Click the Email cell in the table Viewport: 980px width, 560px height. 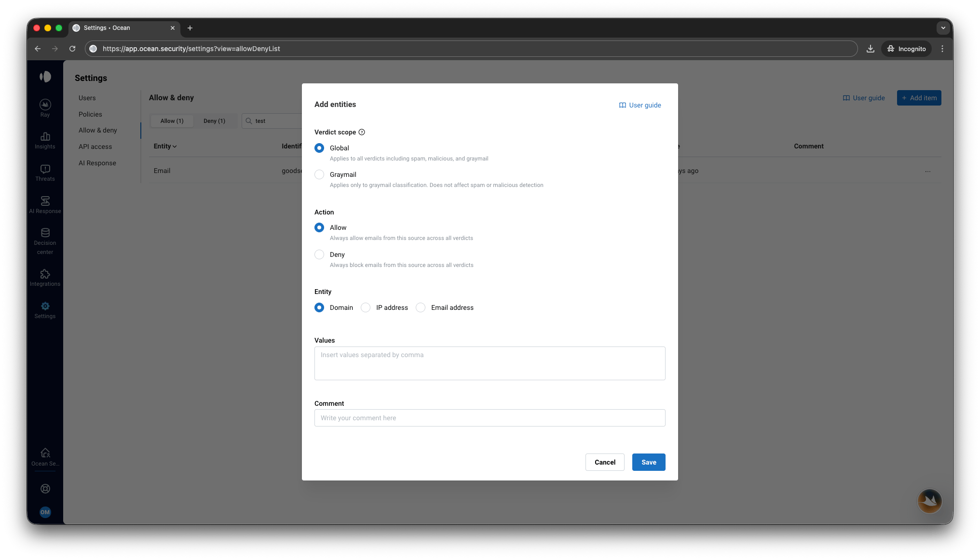coord(162,171)
